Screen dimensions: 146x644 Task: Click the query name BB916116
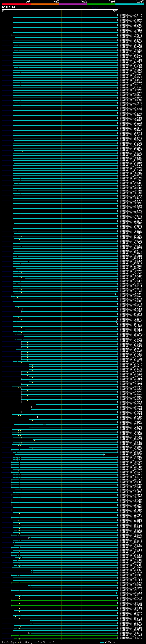point(8,8)
